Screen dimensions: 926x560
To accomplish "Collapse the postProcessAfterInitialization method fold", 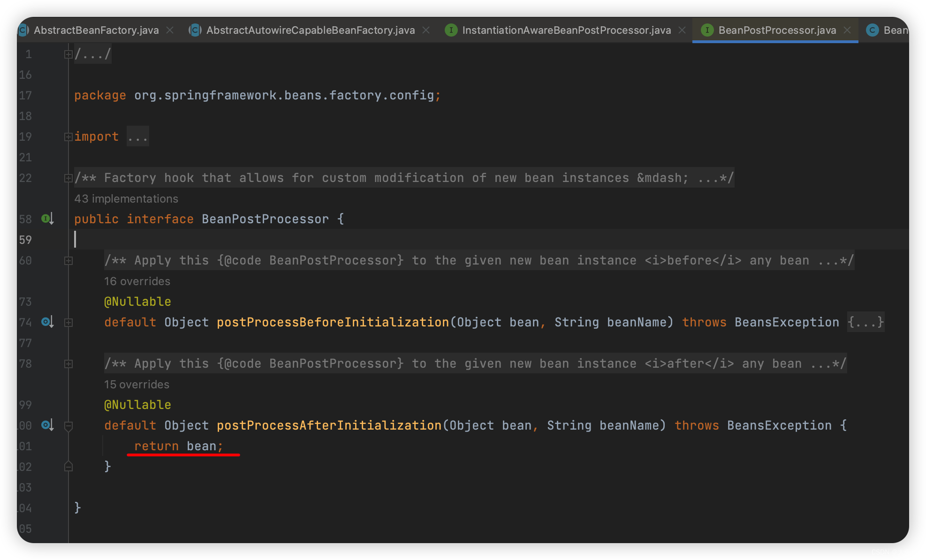I will 68,426.
